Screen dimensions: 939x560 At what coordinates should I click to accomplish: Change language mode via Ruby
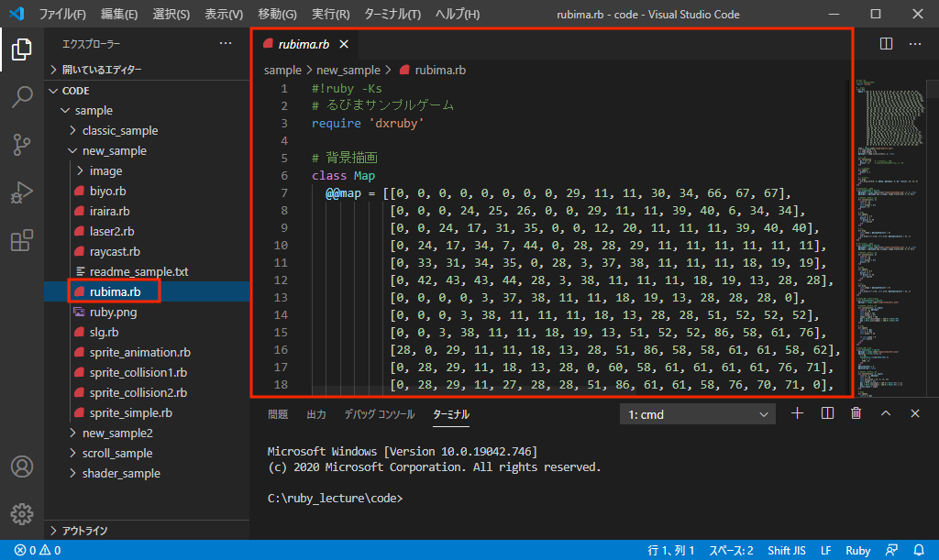click(857, 551)
